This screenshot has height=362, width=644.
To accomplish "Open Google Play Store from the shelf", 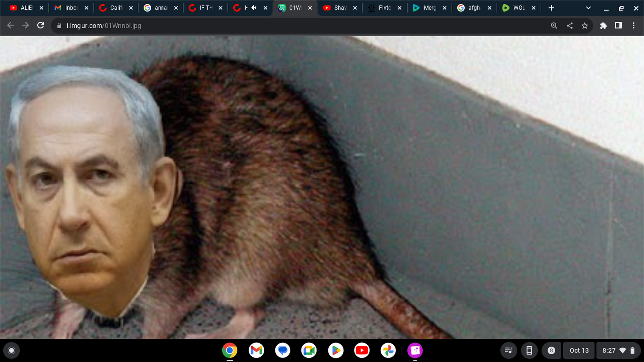I will (335, 350).
